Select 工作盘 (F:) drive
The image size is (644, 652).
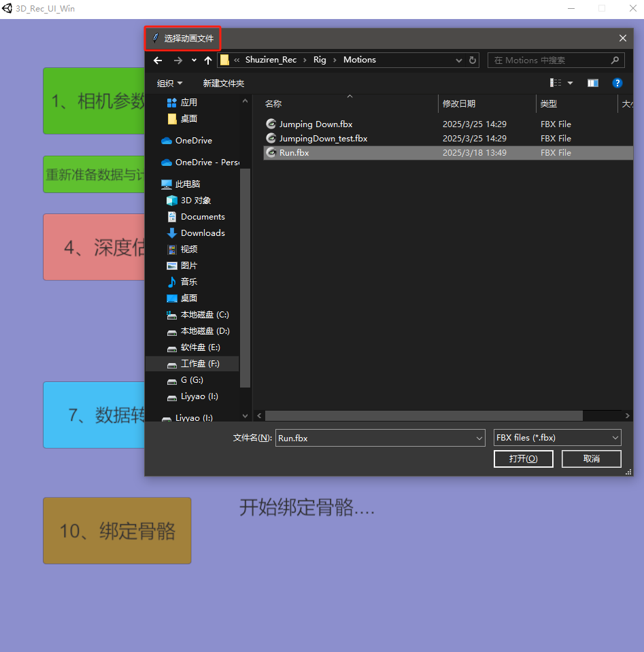193,364
